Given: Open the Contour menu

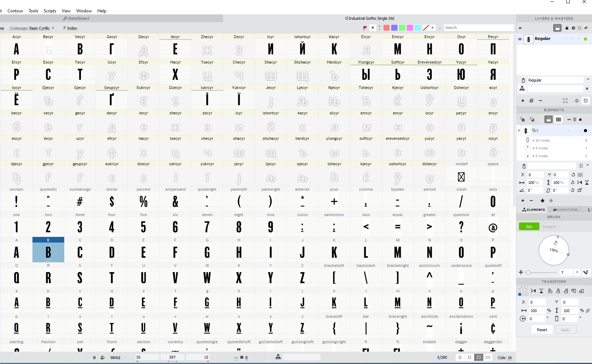Looking at the screenshot, I should pyautogui.click(x=15, y=11).
